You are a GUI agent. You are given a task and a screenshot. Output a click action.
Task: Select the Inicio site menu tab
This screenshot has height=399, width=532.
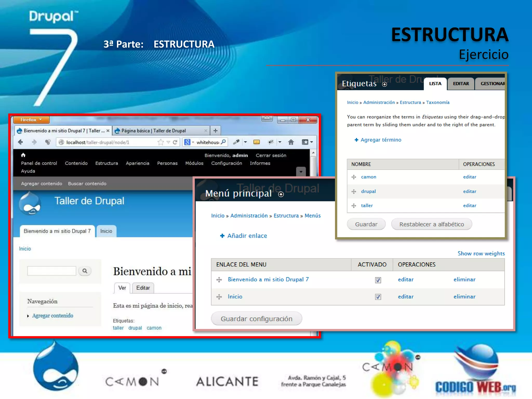(x=106, y=231)
